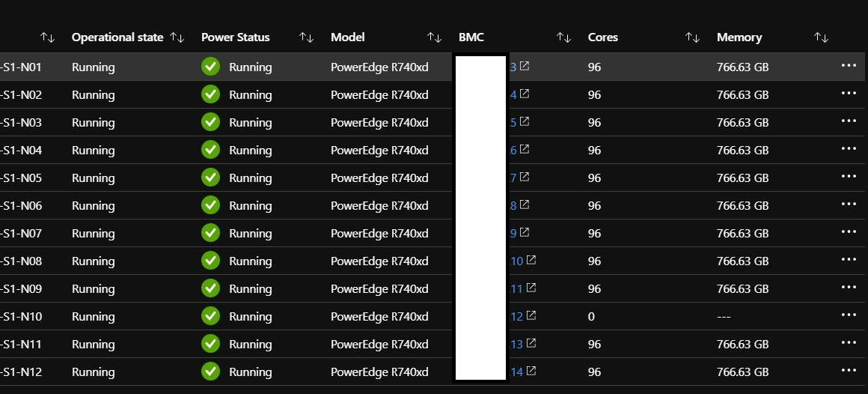The height and width of the screenshot is (394, 868).
Task: Click the S1-N03 server name
Action: tap(22, 123)
